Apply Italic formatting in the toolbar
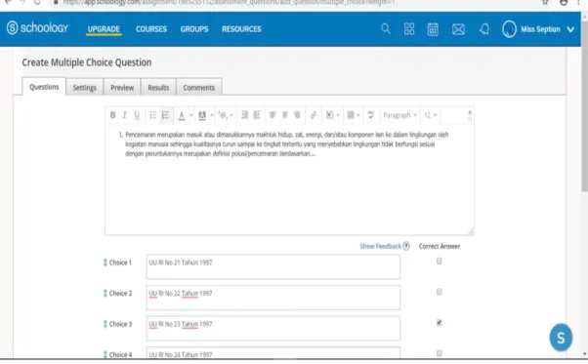Viewport: 588px width, 364px height. pos(124,115)
